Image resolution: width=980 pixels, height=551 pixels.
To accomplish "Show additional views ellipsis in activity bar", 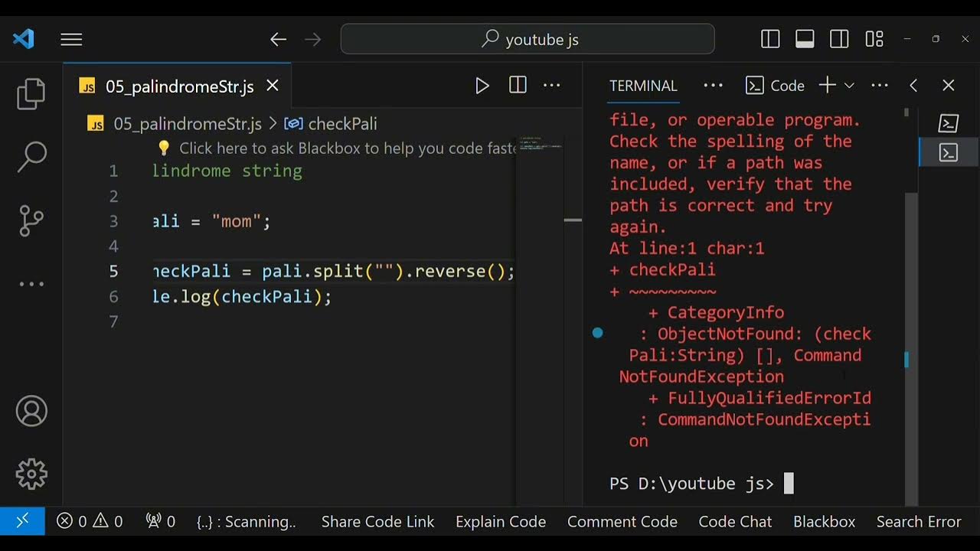I will [31, 284].
